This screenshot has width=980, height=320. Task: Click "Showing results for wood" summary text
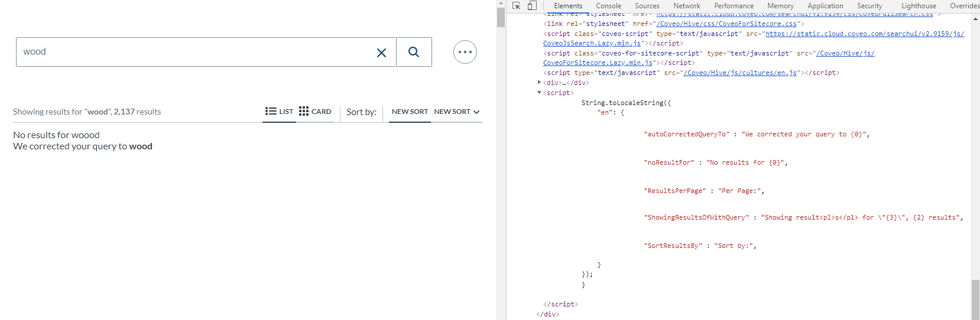(x=87, y=112)
